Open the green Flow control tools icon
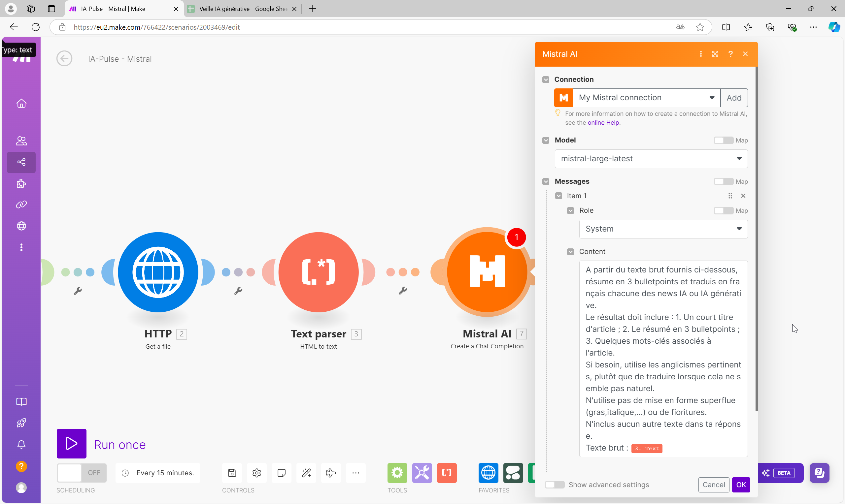 pos(397,473)
